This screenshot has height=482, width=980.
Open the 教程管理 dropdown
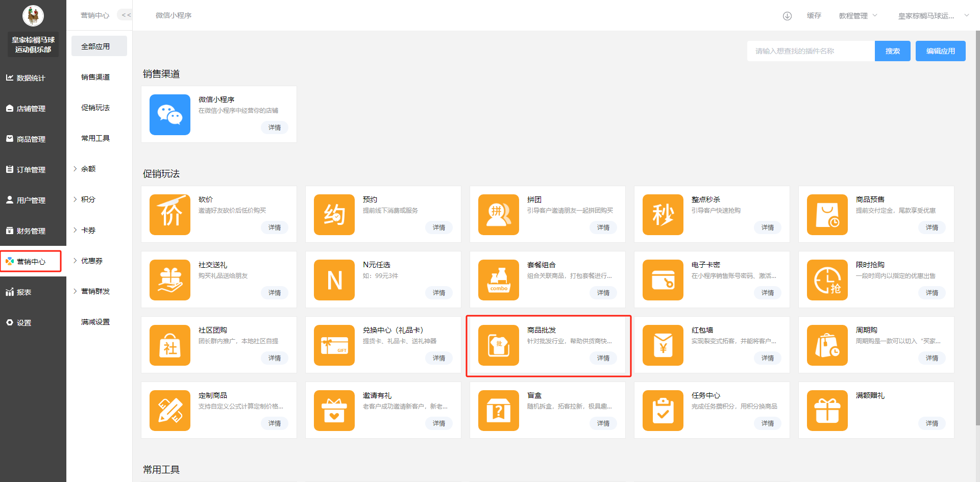pyautogui.click(x=857, y=16)
